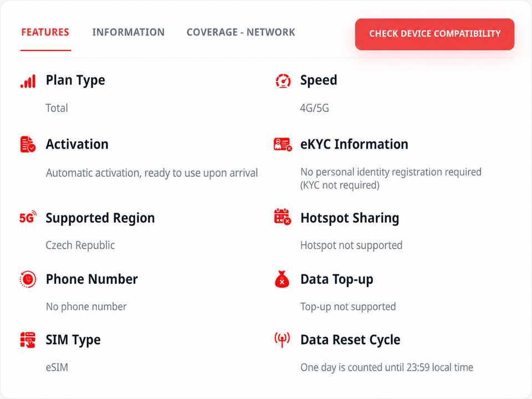Click the Automatic activation description text
The height and width of the screenshot is (399, 532).
(x=152, y=173)
